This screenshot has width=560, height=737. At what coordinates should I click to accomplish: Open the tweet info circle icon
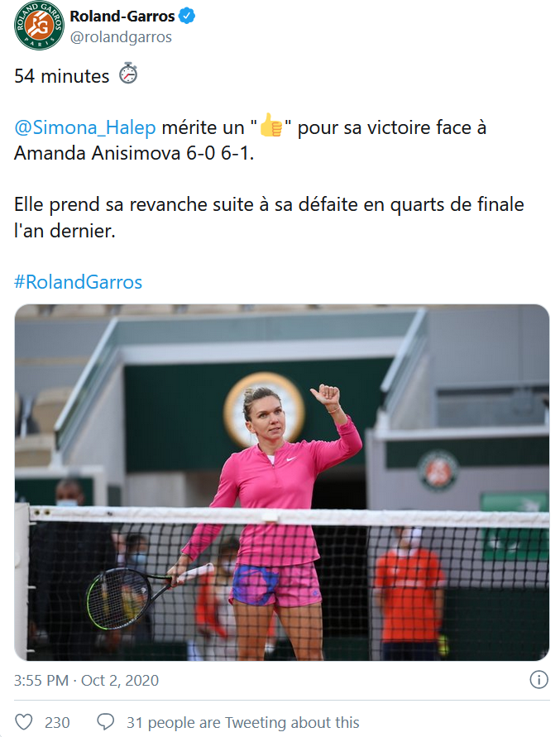pyautogui.click(x=538, y=680)
